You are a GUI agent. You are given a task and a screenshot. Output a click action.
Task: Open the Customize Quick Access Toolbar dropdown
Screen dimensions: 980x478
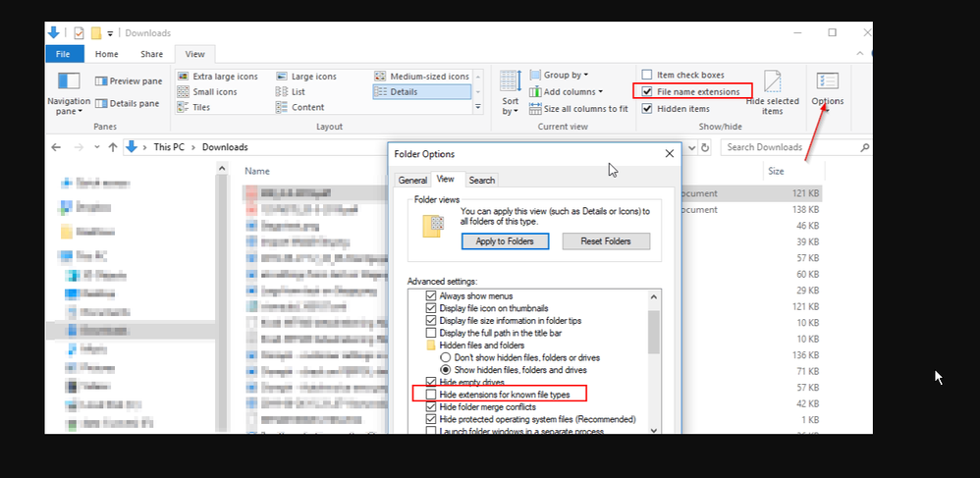tap(111, 33)
